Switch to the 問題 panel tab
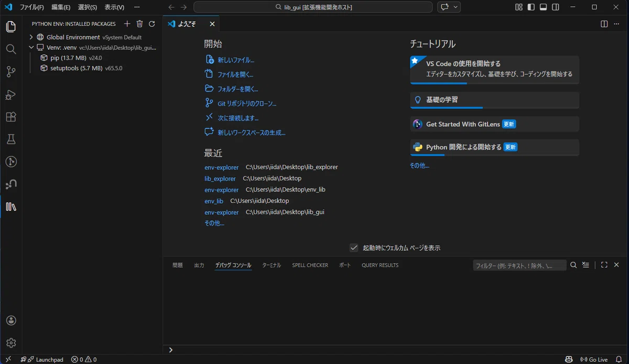Image resolution: width=629 pixels, height=364 pixels. pyautogui.click(x=178, y=265)
